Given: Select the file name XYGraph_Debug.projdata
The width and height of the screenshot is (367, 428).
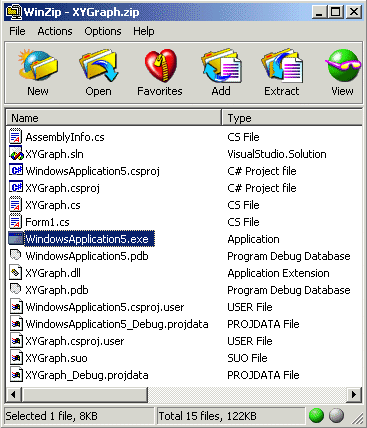Looking at the screenshot, I should [87, 375].
